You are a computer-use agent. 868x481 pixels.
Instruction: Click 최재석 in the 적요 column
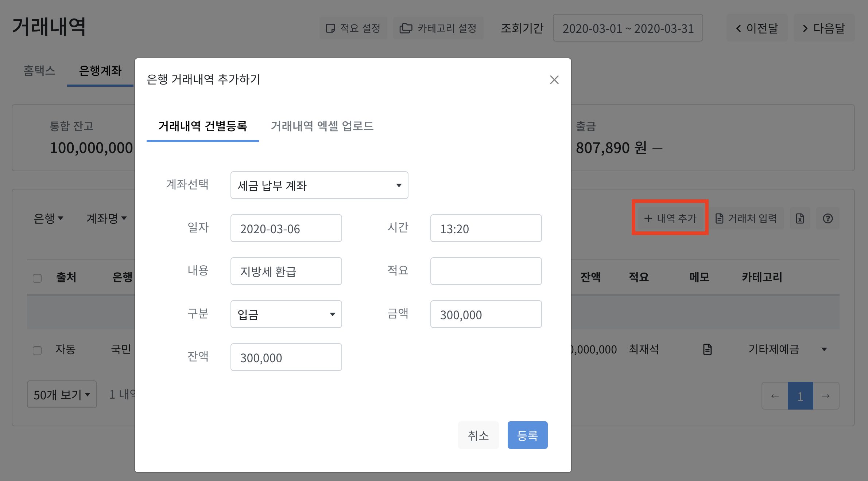coord(644,349)
